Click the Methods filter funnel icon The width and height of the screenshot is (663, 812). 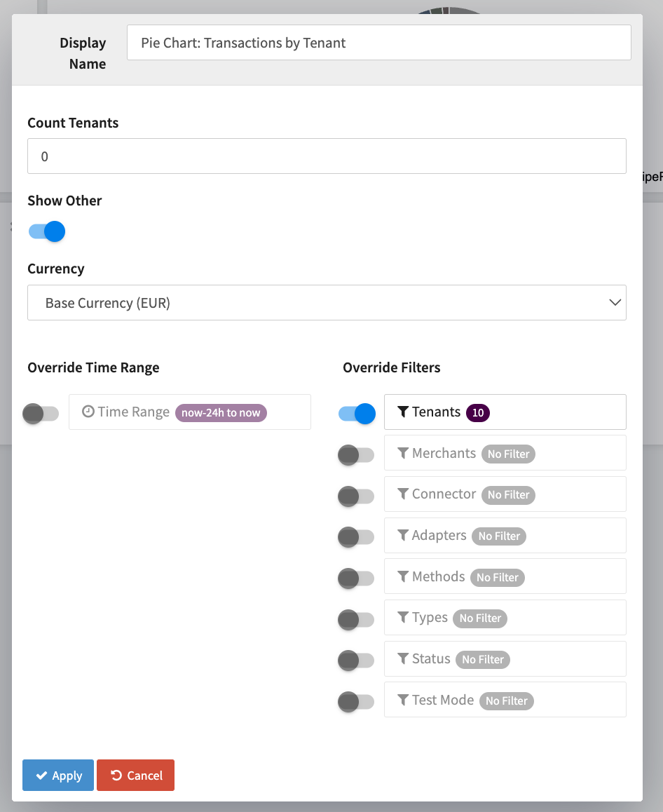[403, 577]
